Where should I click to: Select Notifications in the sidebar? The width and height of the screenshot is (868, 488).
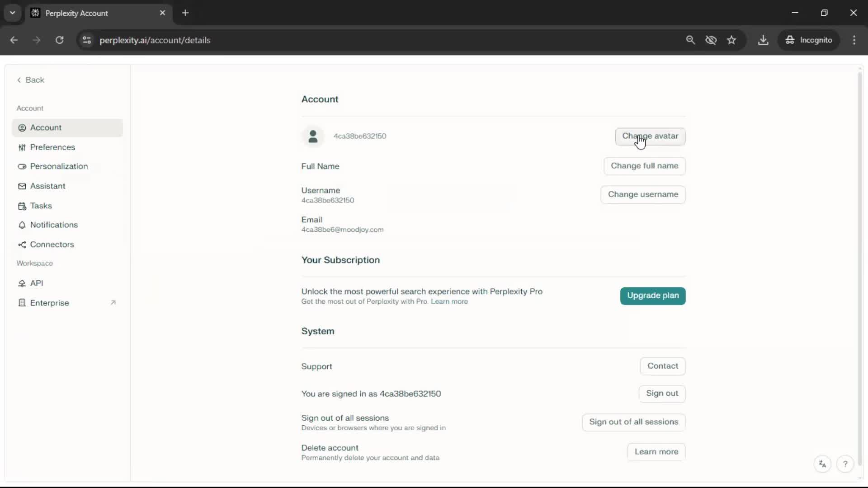pos(54,225)
